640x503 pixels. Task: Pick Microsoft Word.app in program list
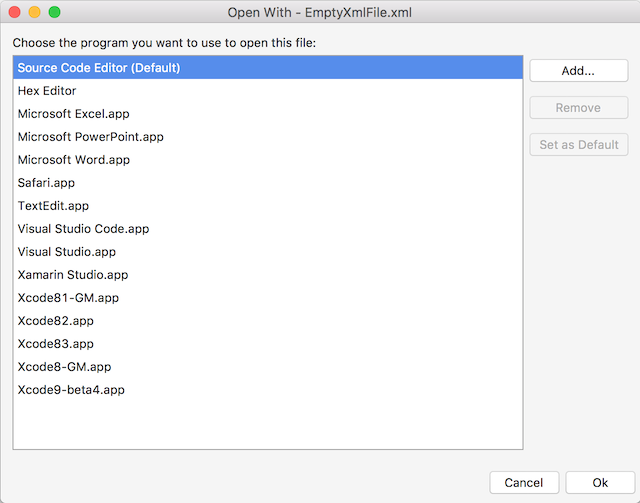268,160
